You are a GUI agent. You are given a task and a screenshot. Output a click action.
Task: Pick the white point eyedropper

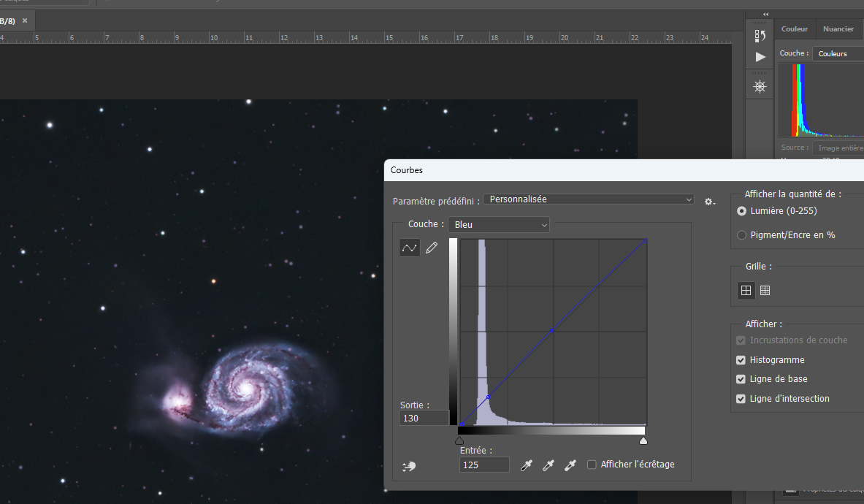(570, 465)
